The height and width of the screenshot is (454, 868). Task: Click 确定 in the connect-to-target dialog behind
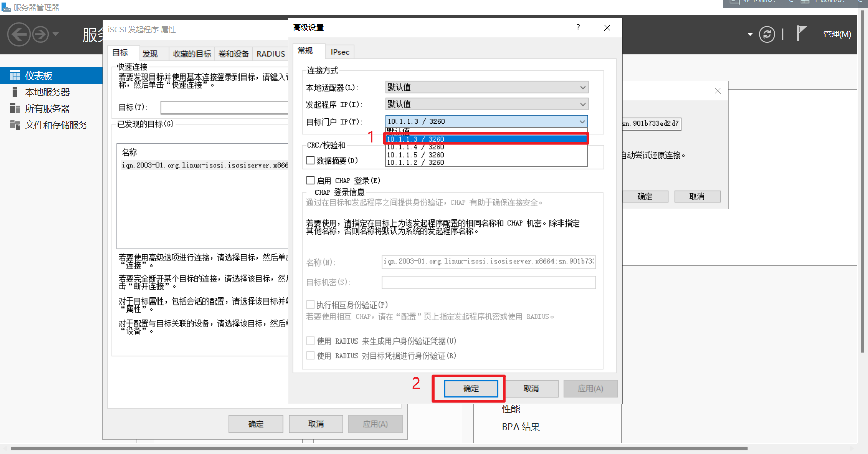645,197
